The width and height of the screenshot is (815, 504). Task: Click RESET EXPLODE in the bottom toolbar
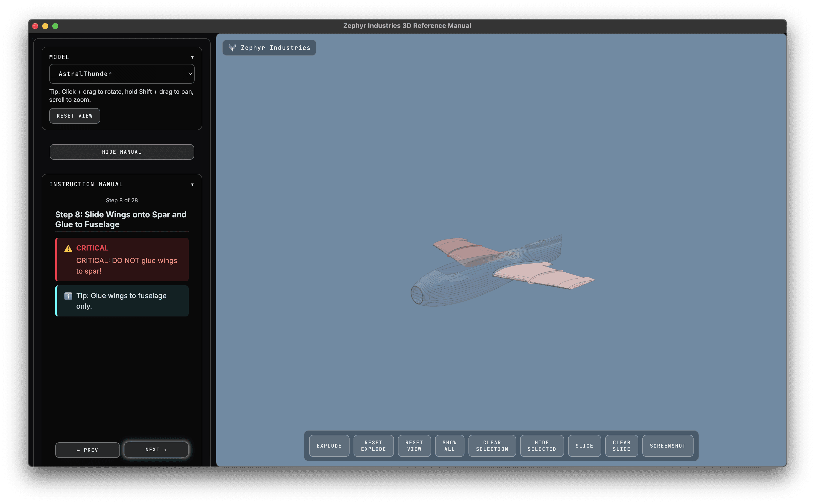pyautogui.click(x=373, y=446)
